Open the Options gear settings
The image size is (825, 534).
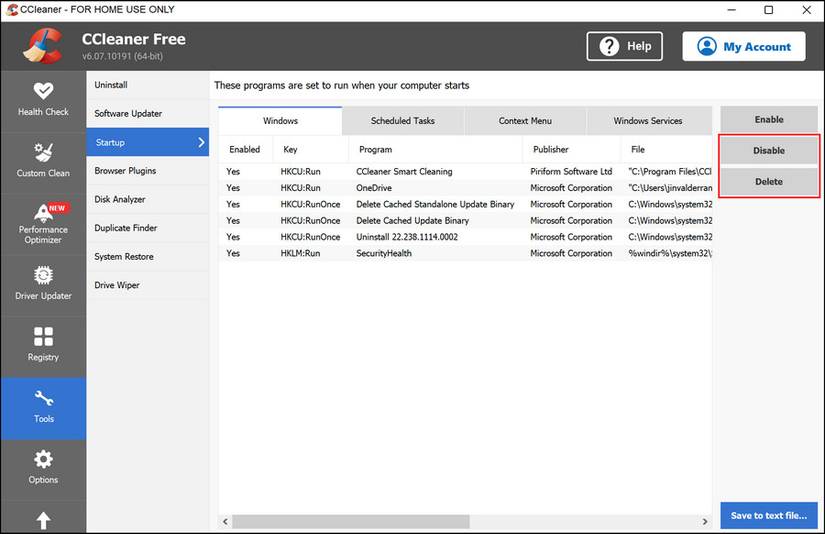coord(43,466)
